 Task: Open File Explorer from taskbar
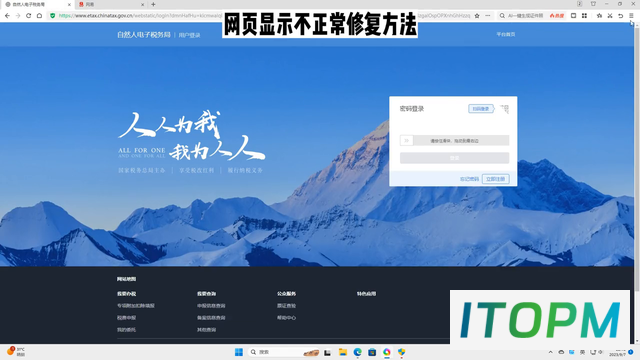(343, 352)
